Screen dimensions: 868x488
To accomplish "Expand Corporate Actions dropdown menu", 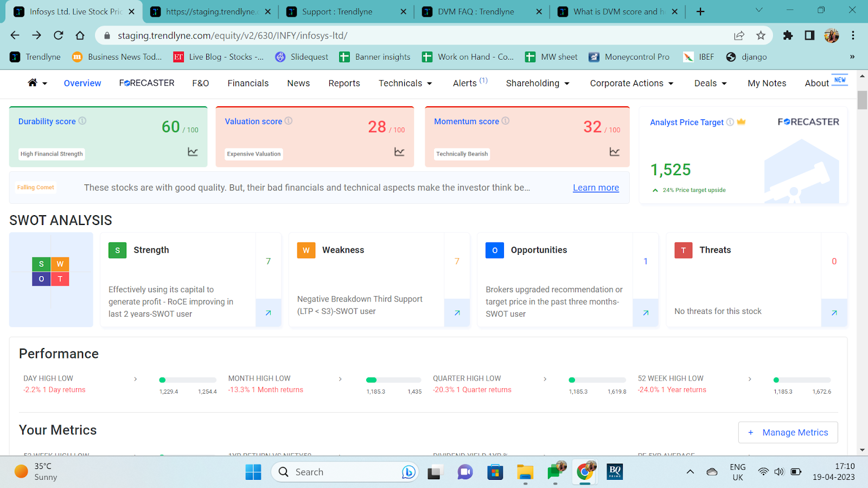I will tap(671, 84).
